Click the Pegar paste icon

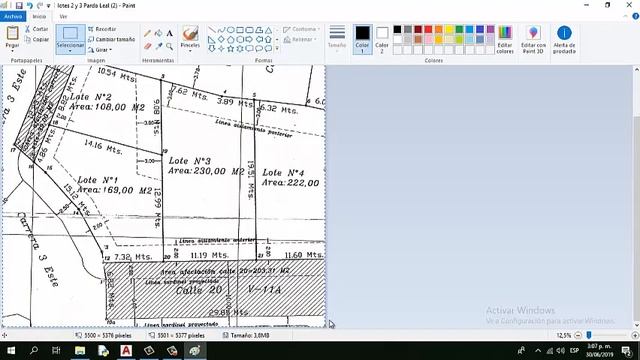12,33
